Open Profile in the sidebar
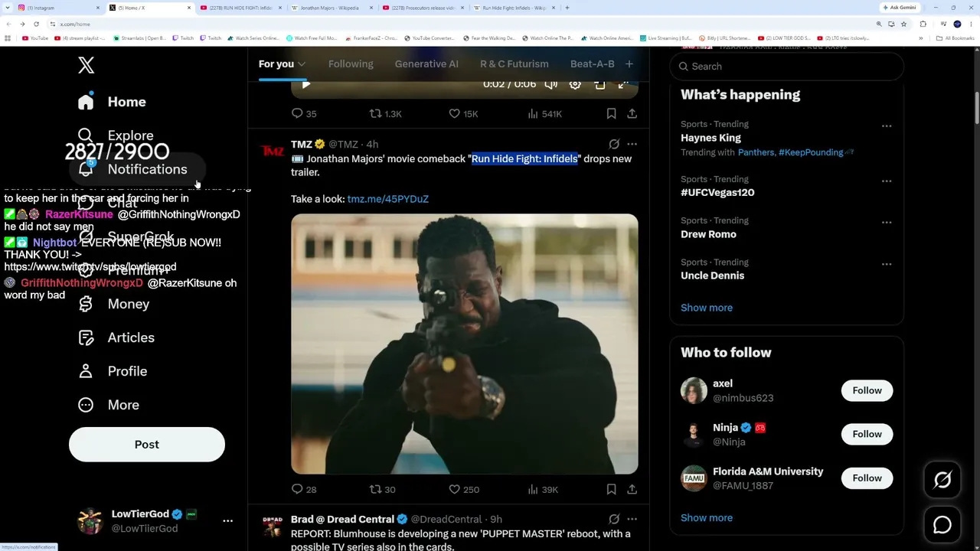This screenshot has height=551, width=980. pyautogui.click(x=112, y=371)
